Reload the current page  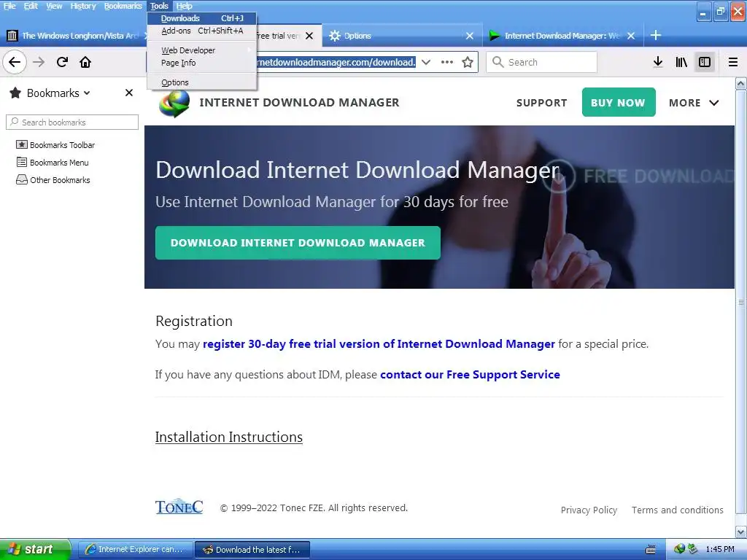coord(62,62)
